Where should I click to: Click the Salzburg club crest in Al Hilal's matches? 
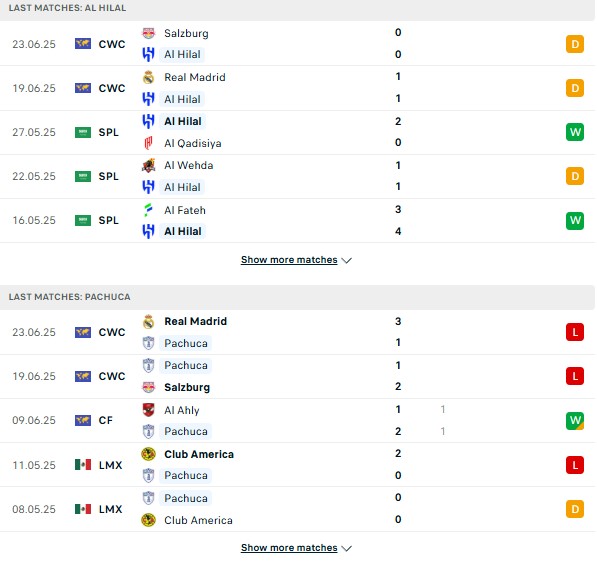[148, 33]
